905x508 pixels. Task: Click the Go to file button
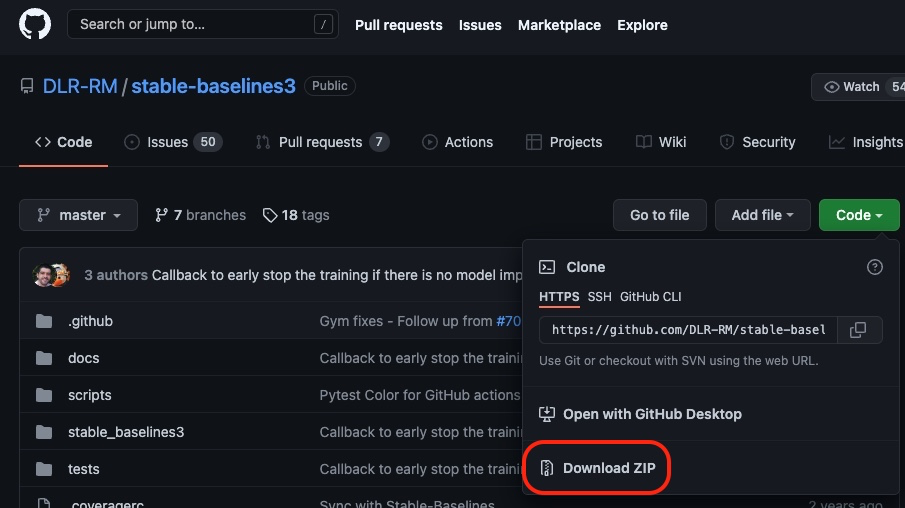659,215
